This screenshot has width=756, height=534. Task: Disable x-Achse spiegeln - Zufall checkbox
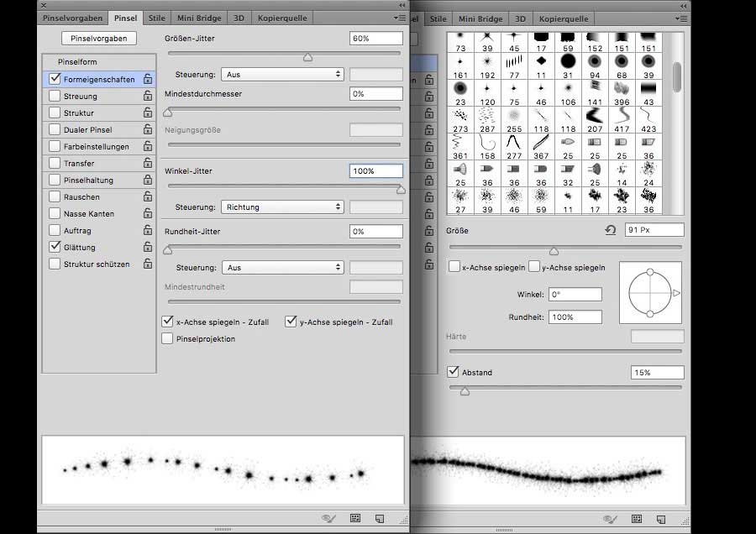click(x=167, y=322)
